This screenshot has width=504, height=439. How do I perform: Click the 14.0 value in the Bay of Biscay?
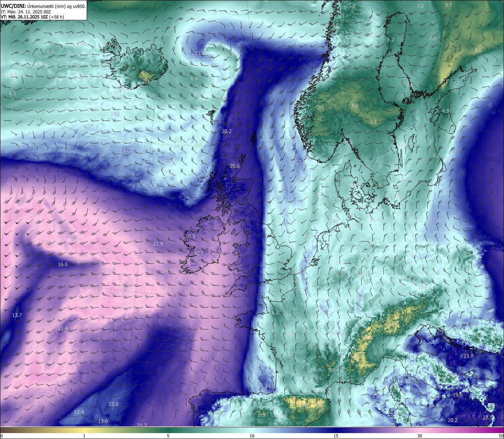tap(270, 387)
